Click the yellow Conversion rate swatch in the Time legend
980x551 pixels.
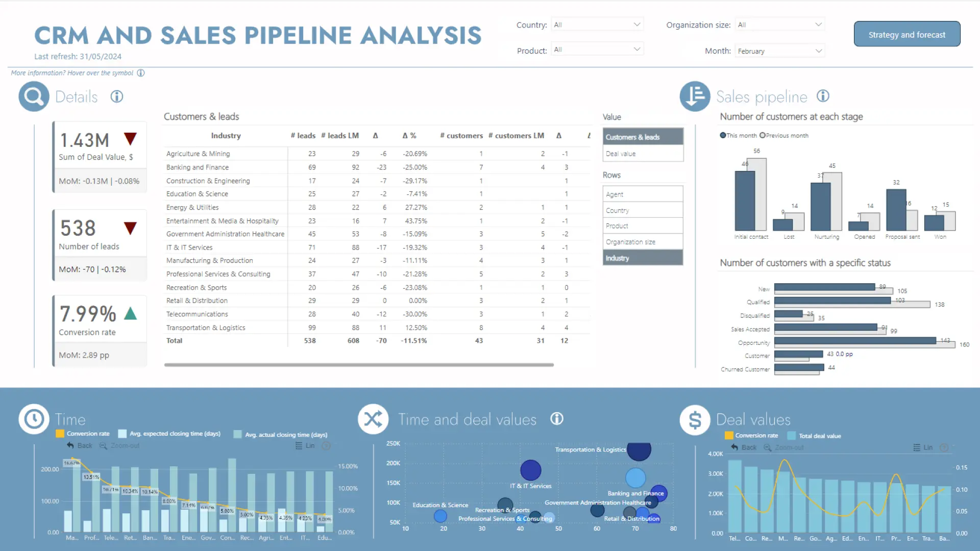[x=60, y=434]
